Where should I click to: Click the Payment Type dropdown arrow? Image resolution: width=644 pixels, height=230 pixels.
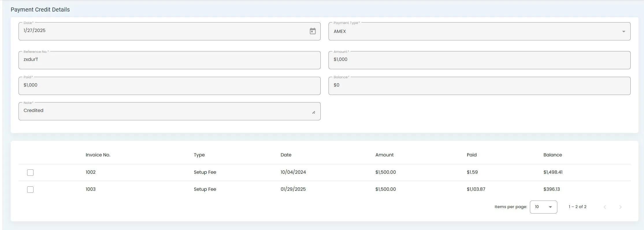pos(623,31)
